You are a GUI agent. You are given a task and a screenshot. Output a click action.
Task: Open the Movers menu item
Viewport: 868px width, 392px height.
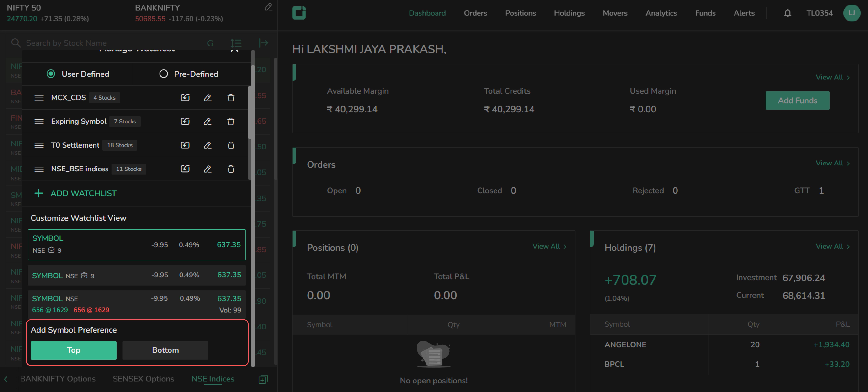pyautogui.click(x=615, y=13)
